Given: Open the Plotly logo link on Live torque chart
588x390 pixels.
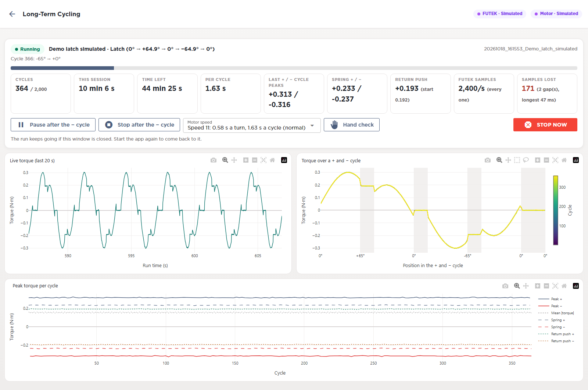Looking at the screenshot, I should click(x=284, y=160).
